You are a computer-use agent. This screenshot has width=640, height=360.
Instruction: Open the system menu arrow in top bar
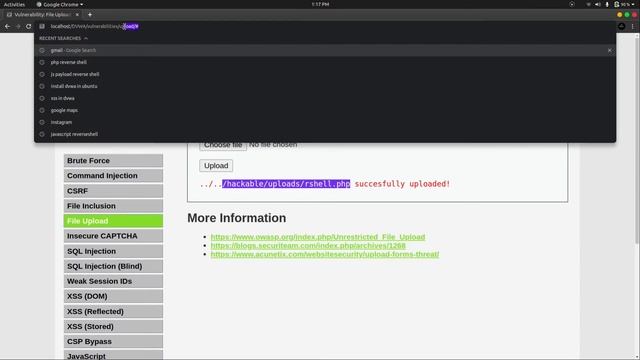(634, 4)
